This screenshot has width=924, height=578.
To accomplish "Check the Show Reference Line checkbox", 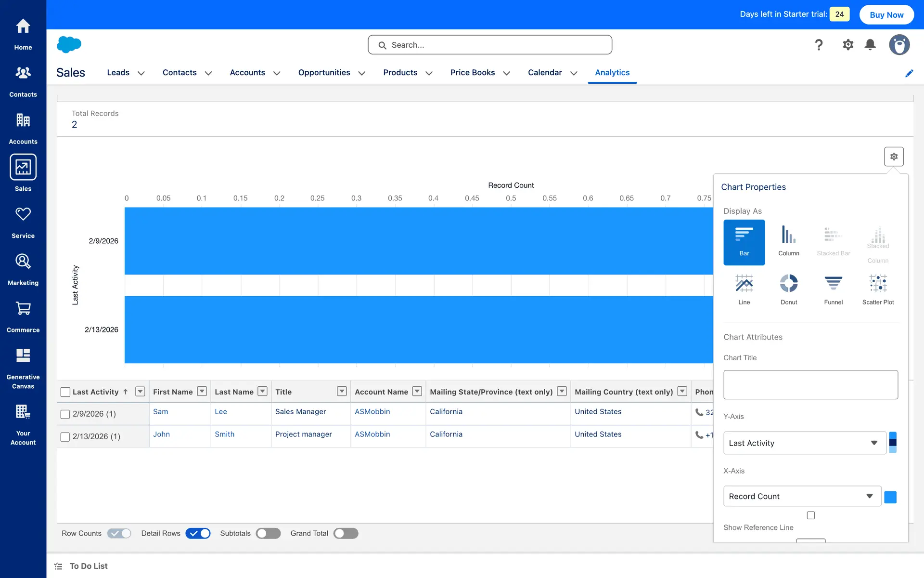I will tap(811, 515).
